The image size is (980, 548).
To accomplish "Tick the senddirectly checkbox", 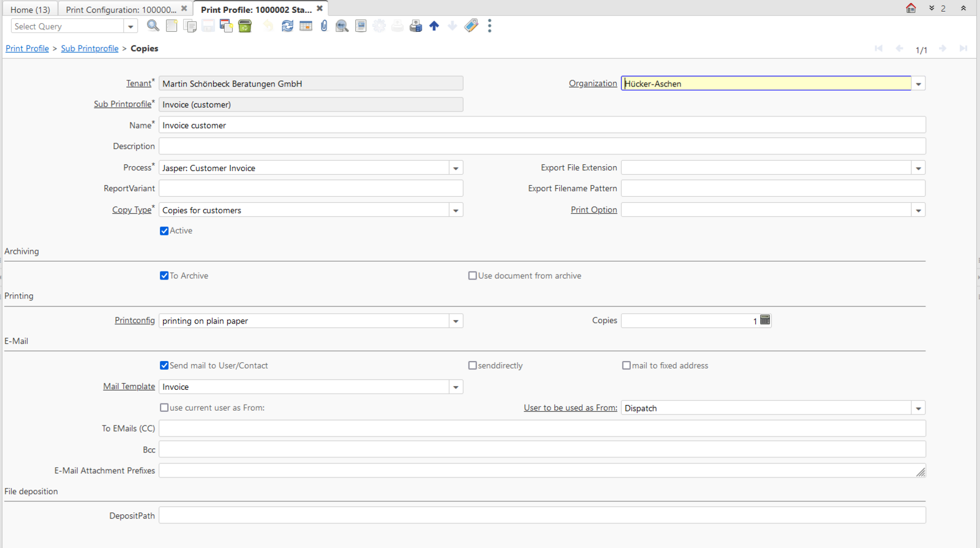I will (472, 365).
